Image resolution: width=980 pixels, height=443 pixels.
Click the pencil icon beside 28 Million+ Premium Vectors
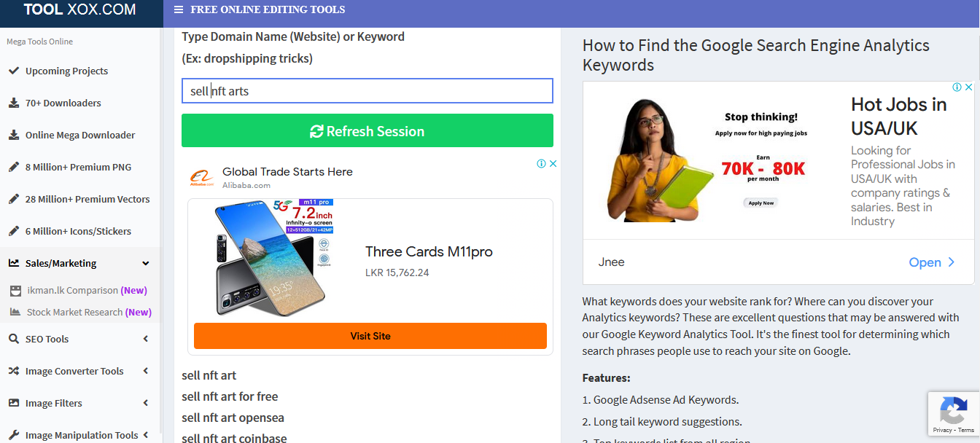tap(13, 199)
